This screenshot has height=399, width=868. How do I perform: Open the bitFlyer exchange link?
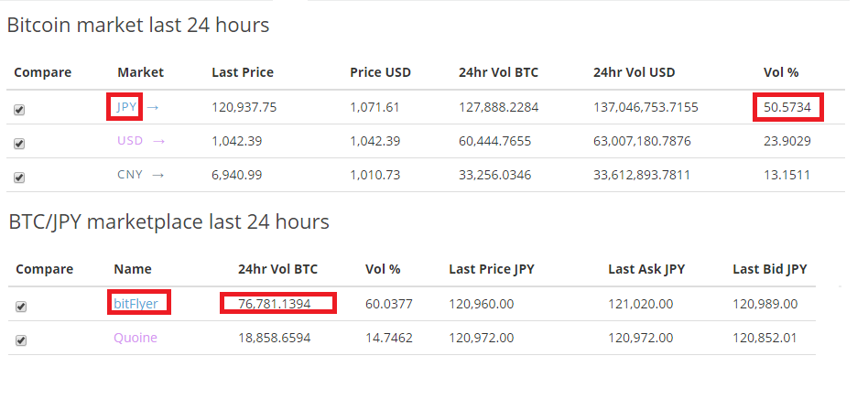[136, 303]
